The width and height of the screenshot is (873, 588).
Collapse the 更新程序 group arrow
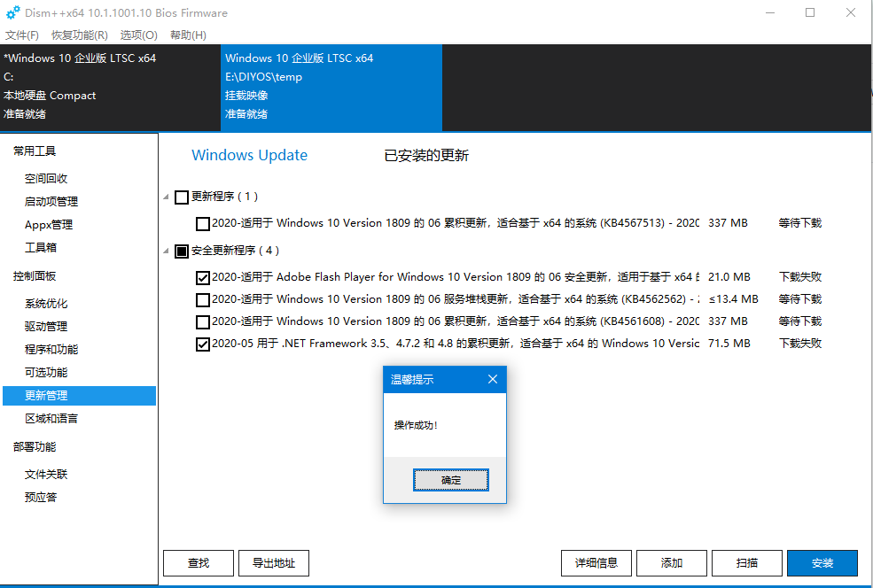pos(166,197)
